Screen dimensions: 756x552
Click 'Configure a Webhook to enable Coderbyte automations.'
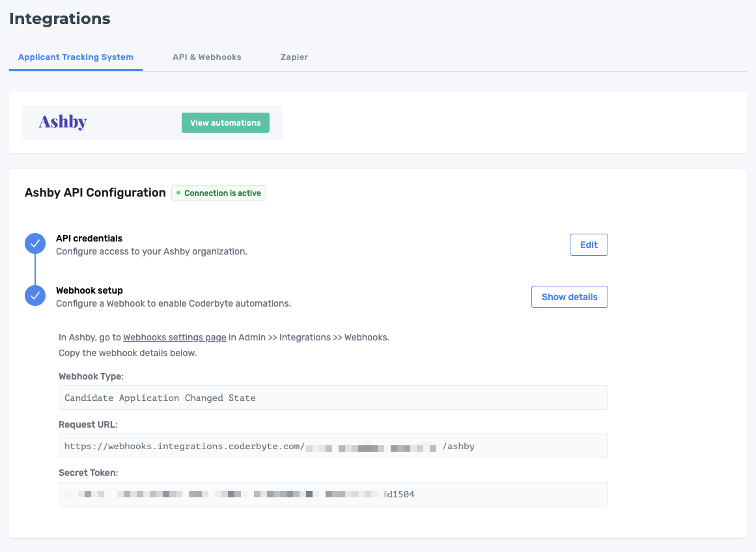click(174, 303)
